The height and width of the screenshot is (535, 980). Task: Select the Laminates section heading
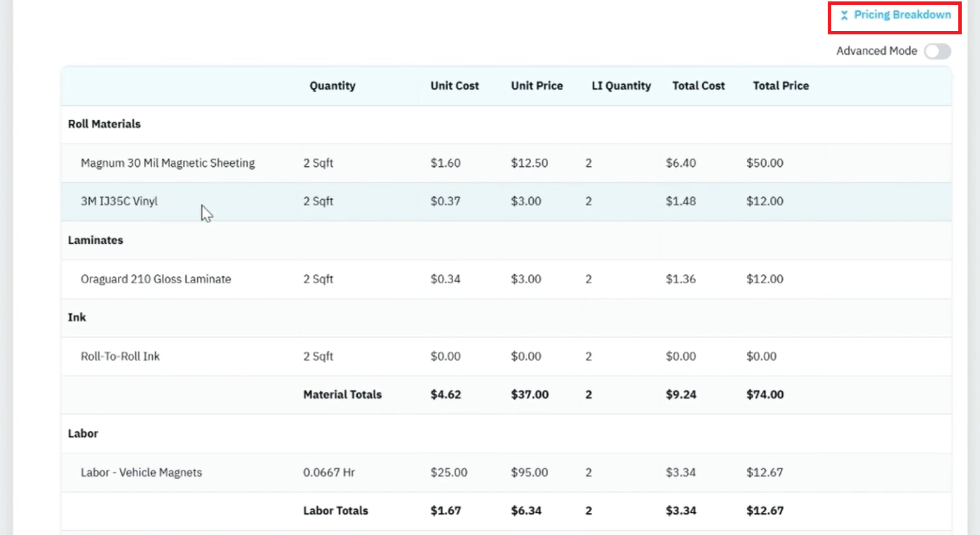pyautogui.click(x=95, y=240)
